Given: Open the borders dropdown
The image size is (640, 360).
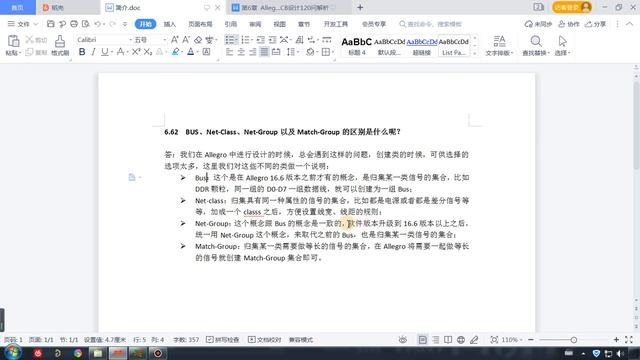Looking at the screenshot, I should (333, 52).
